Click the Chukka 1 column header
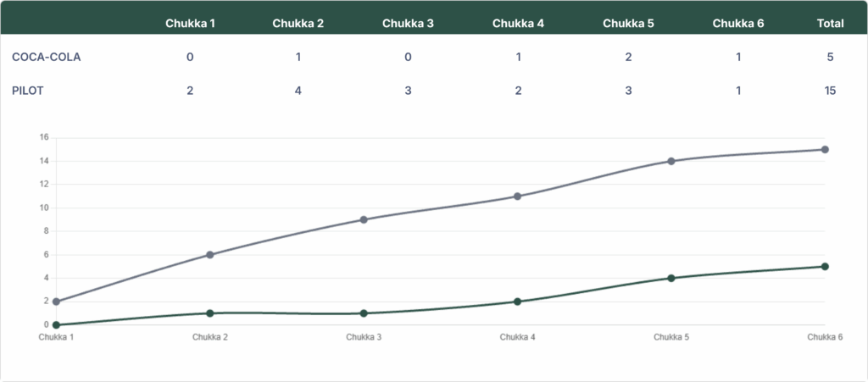 pos(190,23)
